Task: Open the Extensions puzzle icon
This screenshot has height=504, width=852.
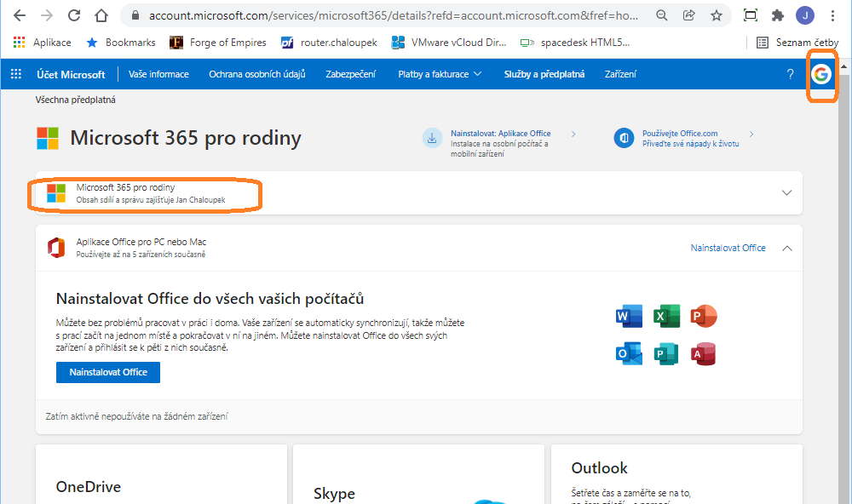Action: click(778, 15)
